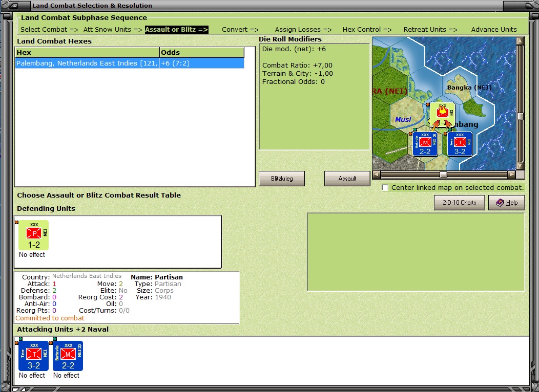The image size is (539, 392).
Task: Click the 2-2 militia unit on the minimap
Action: tap(425, 144)
